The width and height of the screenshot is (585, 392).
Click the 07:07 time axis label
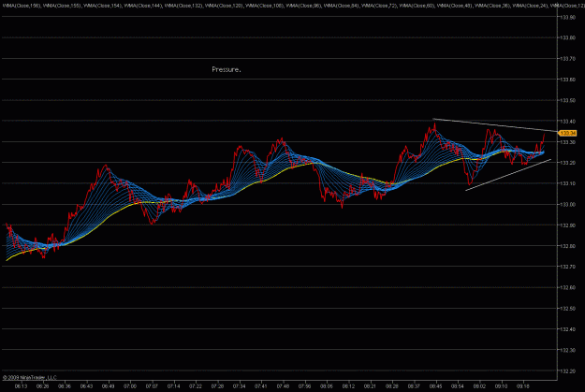pyautogui.click(x=152, y=386)
